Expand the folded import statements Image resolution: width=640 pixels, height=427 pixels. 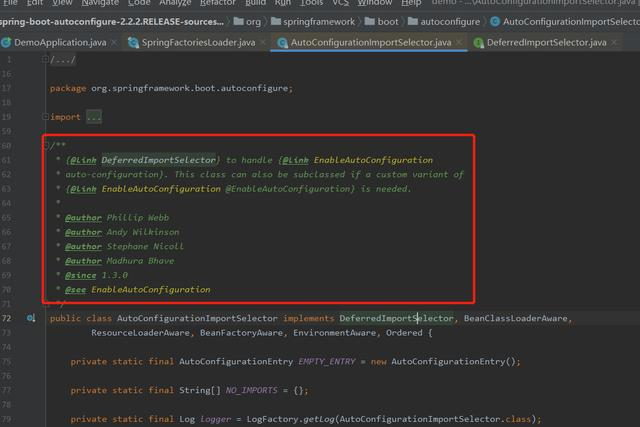pyautogui.click(x=45, y=117)
